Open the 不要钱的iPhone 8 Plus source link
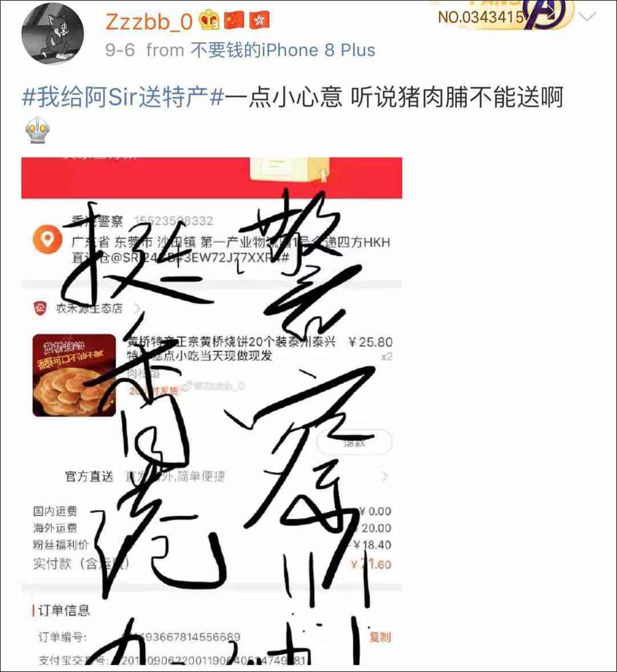Image resolution: width=617 pixels, height=672 pixels. point(283,50)
